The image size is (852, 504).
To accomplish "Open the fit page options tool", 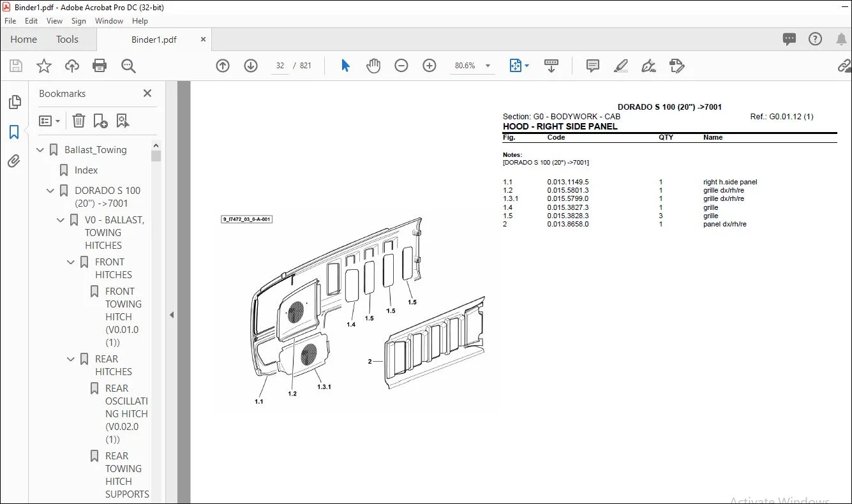I will [x=519, y=66].
